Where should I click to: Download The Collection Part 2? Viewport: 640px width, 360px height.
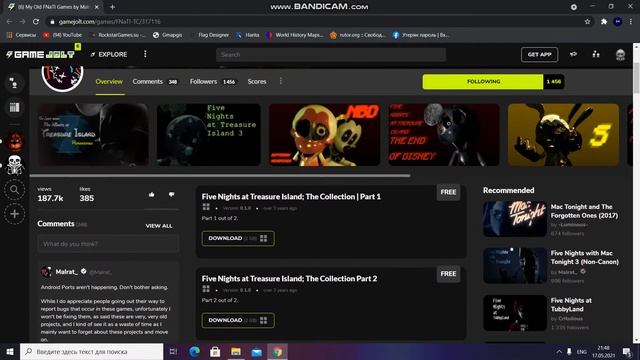point(238,320)
